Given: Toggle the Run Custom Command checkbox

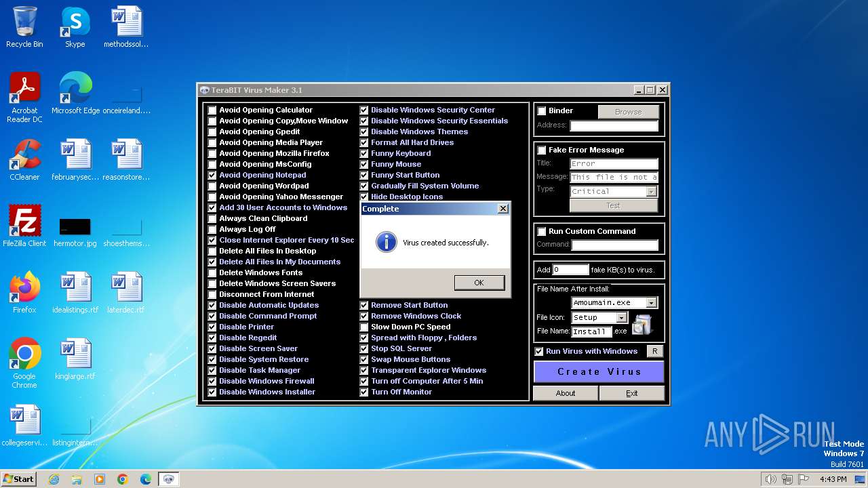Looking at the screenshot, I should tap(542, 231).
